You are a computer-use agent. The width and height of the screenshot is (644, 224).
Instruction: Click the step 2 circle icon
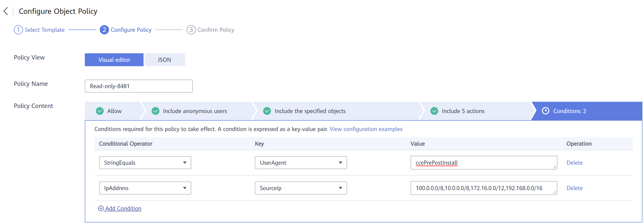(x=104, y=30)
